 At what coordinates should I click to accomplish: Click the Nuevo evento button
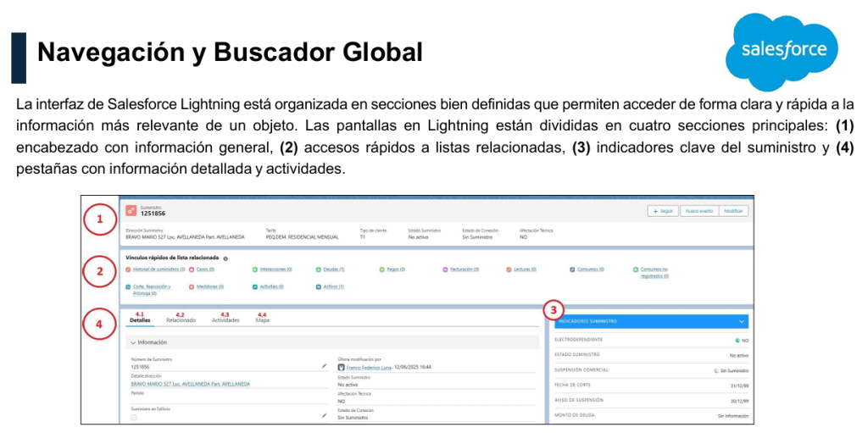click(x=698, y=211)
